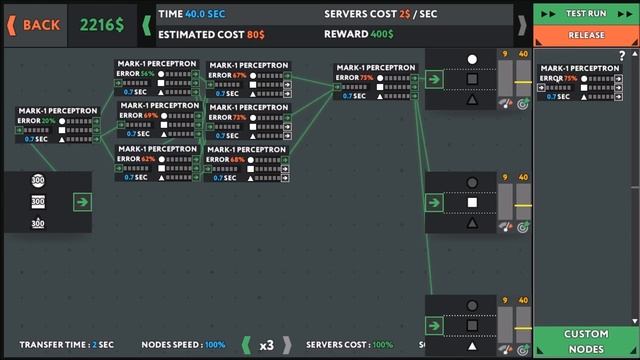This screenshot has width=640, height=360.
Task: Select the circle 300 input counter
Action: pyautogui.click(x=38, y=180)
